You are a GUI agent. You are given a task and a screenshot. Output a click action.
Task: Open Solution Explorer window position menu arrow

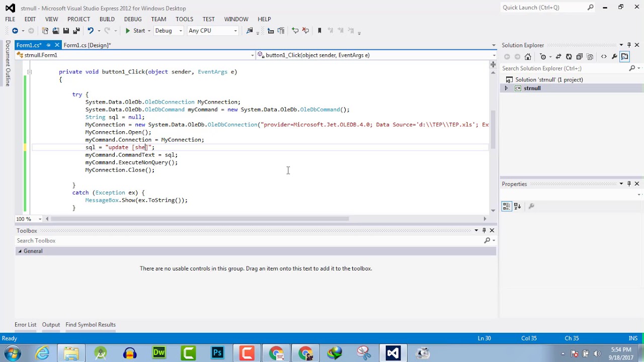coord(621,45)
